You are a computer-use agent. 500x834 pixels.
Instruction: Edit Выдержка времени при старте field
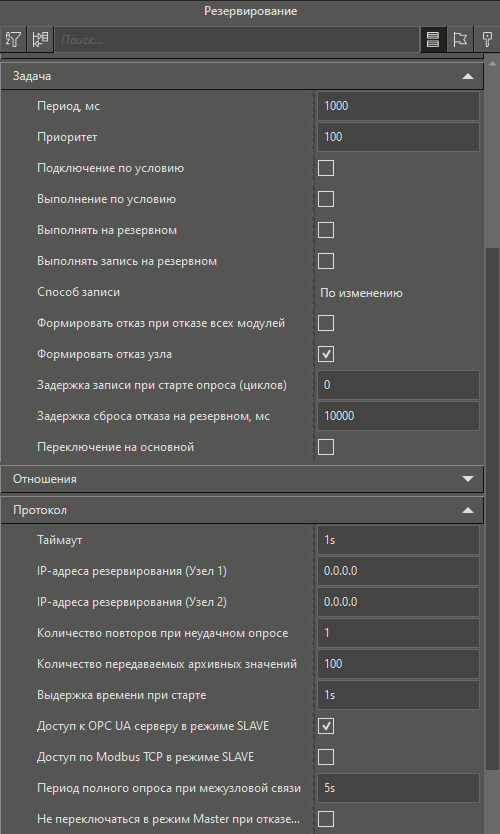[398, 695]
